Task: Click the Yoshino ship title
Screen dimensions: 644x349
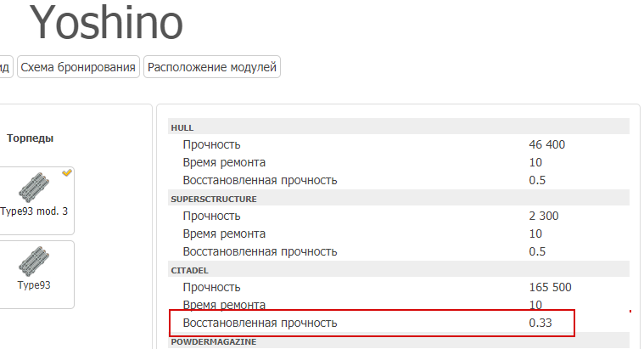Action: click(106, 23)
